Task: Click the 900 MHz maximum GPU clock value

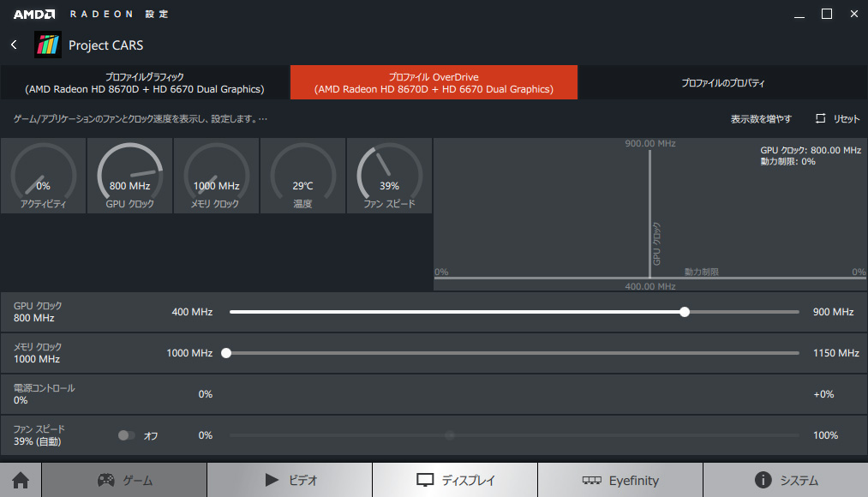Action: point(833,312)
